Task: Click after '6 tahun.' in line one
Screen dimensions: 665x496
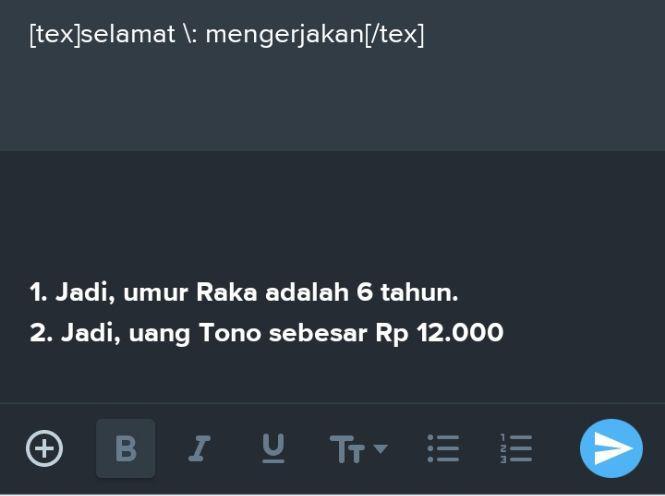Action: [459, 293]
